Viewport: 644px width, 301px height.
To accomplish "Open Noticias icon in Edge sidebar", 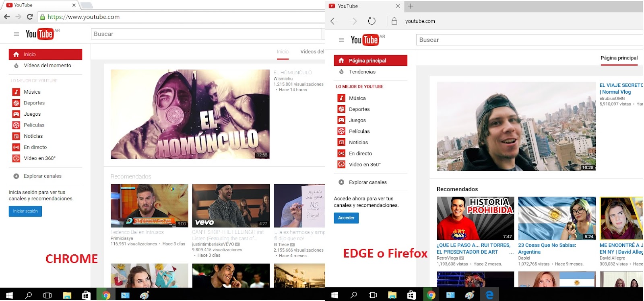I will (341, 142).
